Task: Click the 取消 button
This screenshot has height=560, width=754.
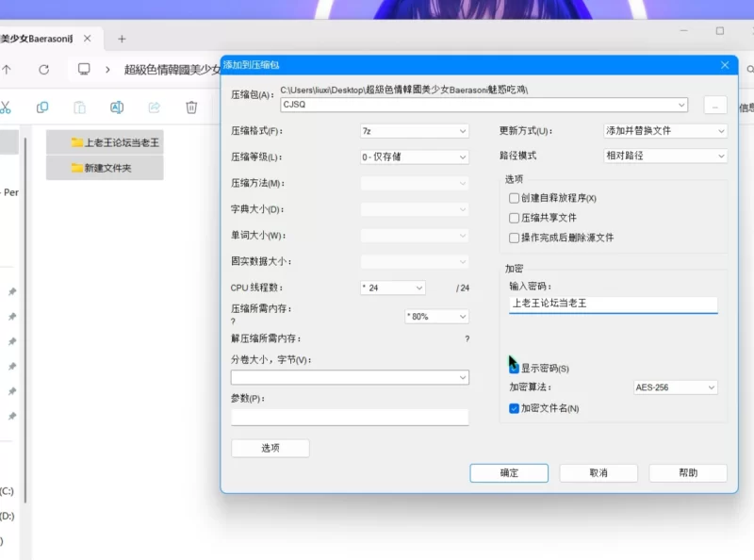Action: coord(598,473)
